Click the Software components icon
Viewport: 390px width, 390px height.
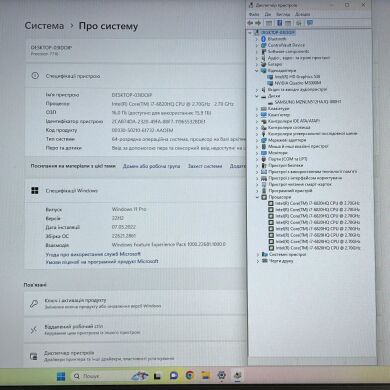[x=263, y=51]
